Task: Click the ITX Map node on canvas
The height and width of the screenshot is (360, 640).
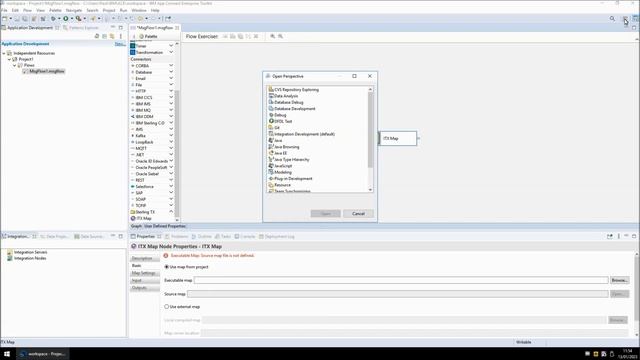Action: [x=398, y=138]
